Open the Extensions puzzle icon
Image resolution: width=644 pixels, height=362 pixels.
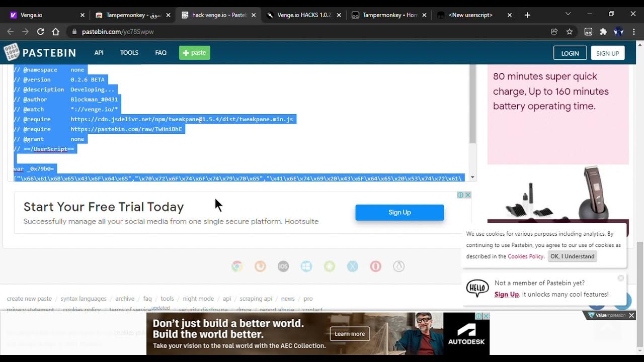pos(603,32)
